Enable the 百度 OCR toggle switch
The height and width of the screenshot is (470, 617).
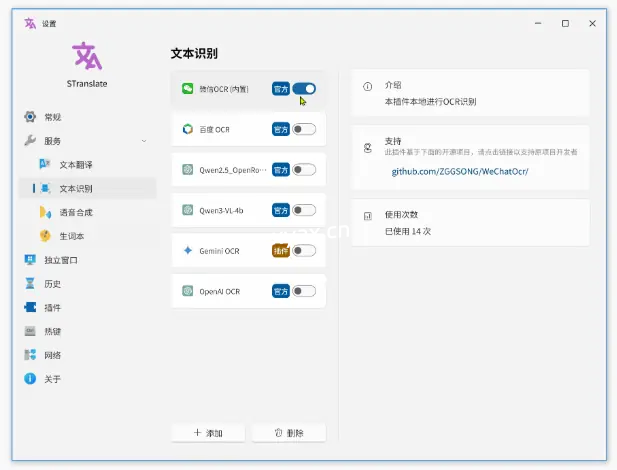click(304, 129)
